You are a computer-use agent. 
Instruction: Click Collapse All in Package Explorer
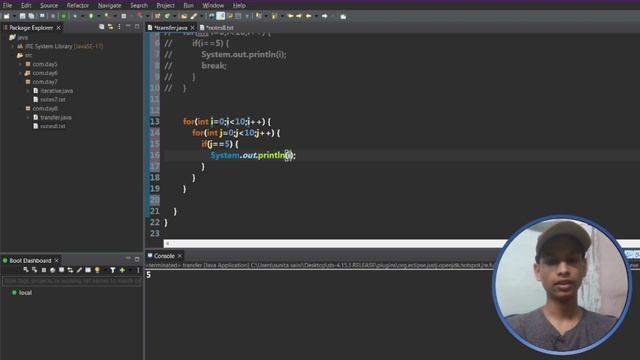[102, 27]
